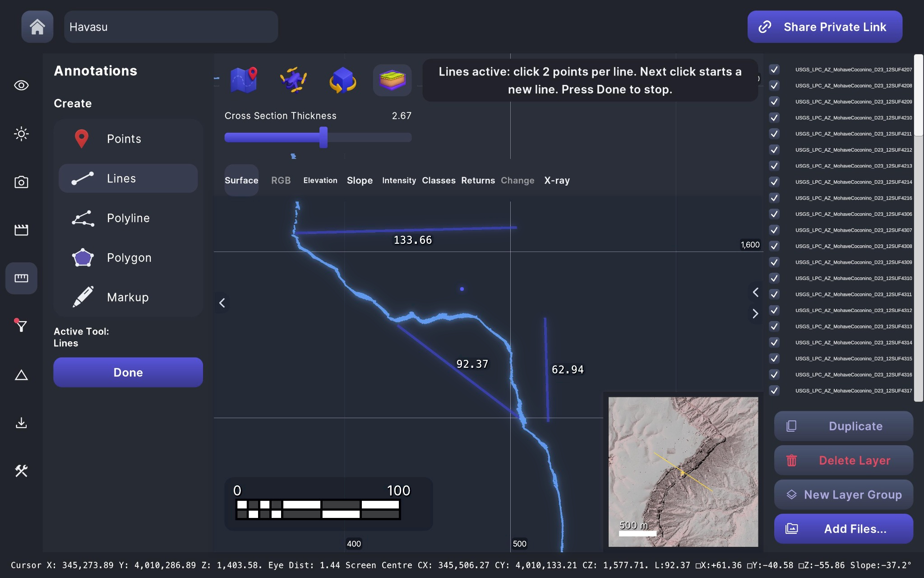The width and height of the screenshot is (924, 578).
Task: Uncheck layer 12SUF4210
Action: pos(774,117)
